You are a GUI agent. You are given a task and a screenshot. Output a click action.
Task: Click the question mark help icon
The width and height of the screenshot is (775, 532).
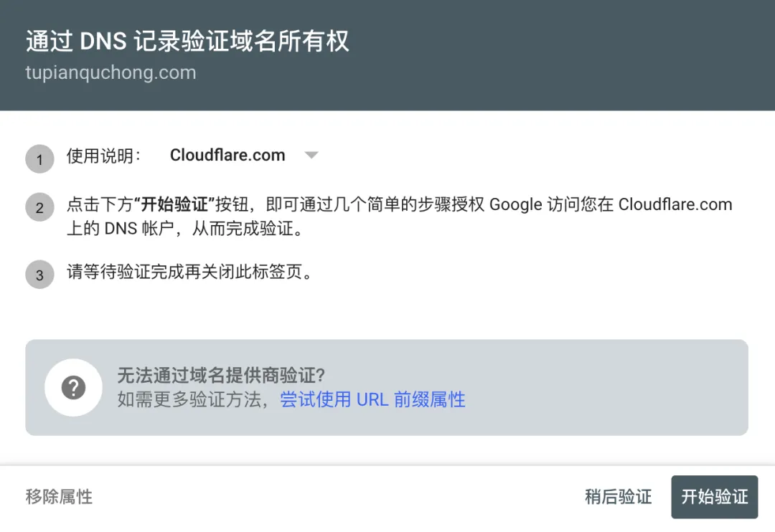tap(73, 388)
